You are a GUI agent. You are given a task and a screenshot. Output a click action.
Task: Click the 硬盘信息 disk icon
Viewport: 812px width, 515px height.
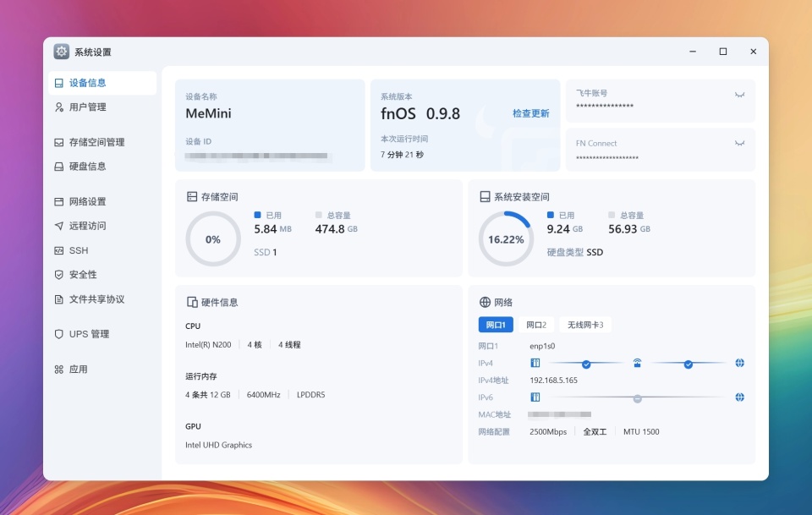(x=59, y=167)
